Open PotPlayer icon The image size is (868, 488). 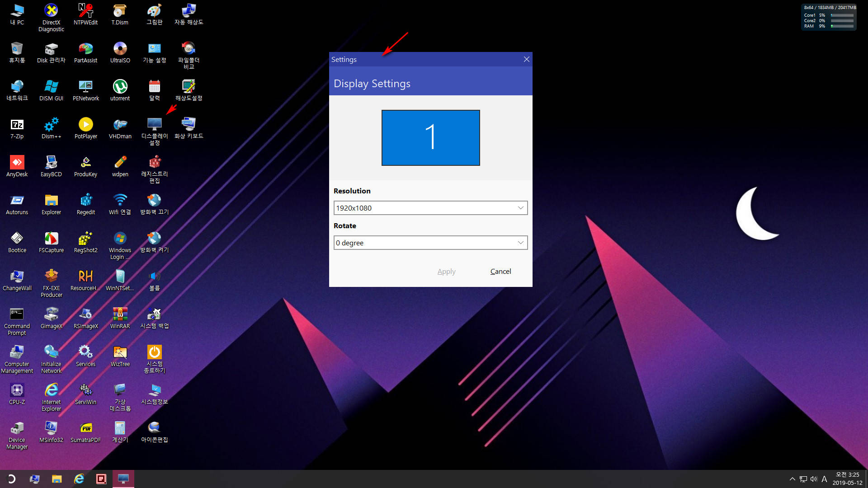[85, 128]
